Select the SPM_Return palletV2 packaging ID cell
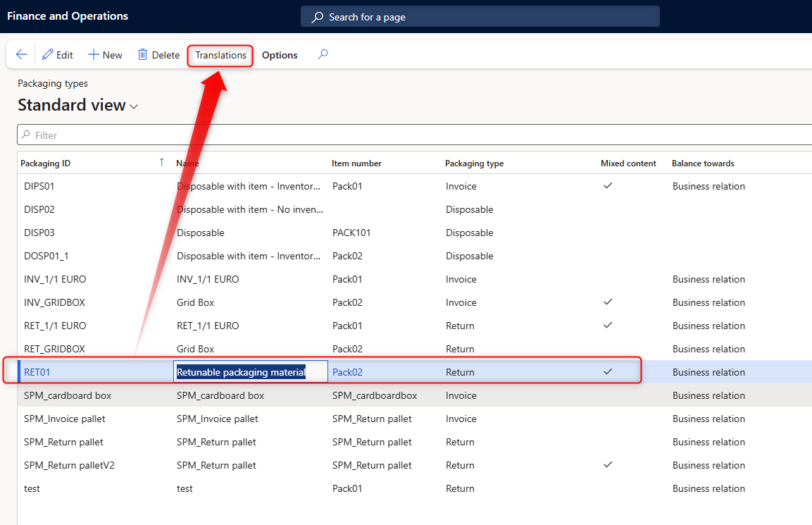 69,465
